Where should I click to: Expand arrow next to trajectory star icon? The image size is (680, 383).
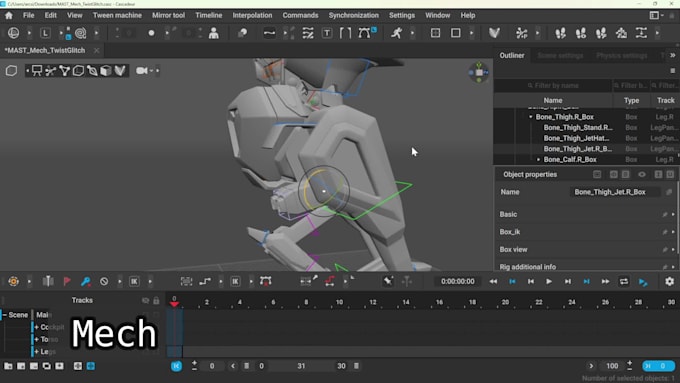tap(537, 33)
